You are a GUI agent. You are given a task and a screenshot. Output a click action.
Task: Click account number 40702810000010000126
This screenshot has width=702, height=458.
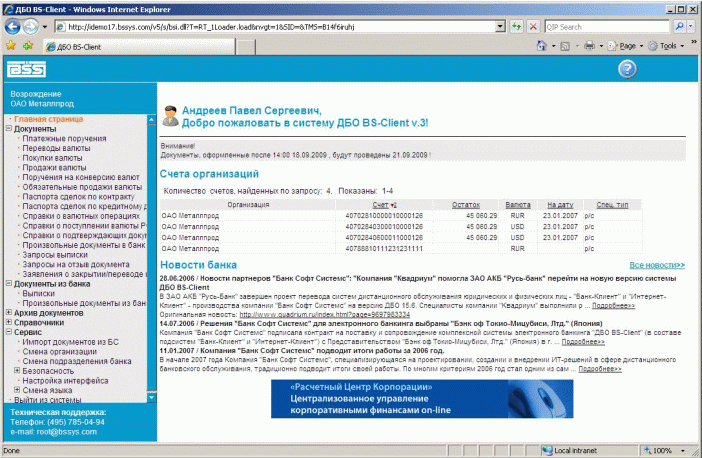point(384,216)
